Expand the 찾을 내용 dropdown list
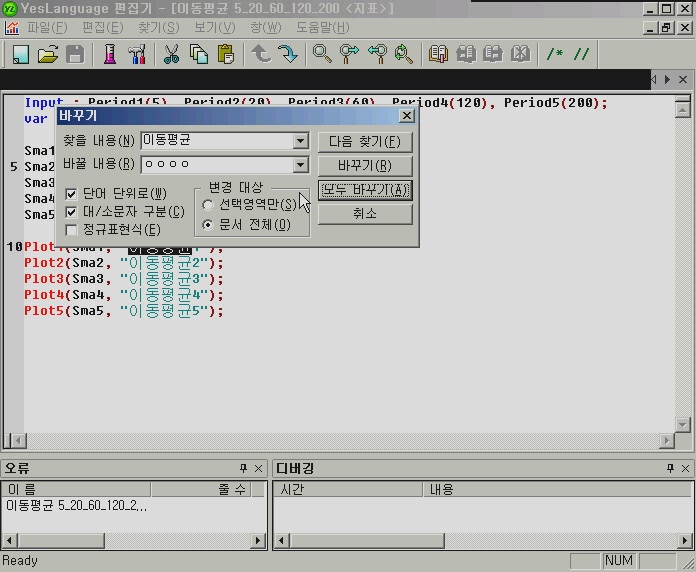 coord(300,141)
